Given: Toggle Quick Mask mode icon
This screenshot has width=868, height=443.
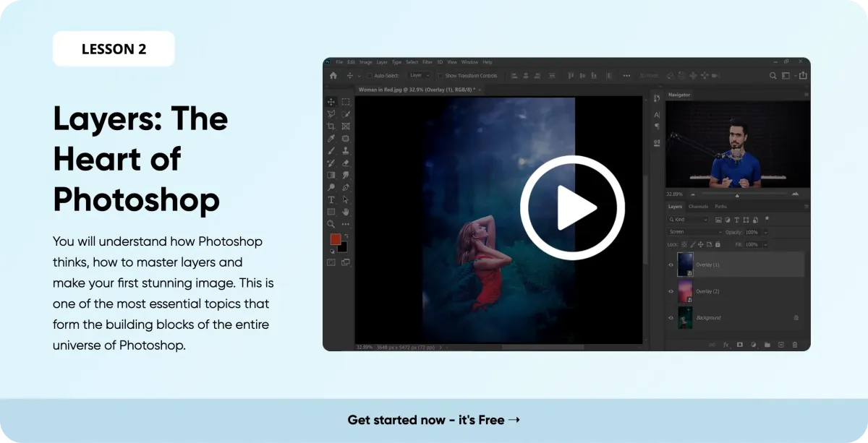Looking at the screenshot, I should point(331,262).
